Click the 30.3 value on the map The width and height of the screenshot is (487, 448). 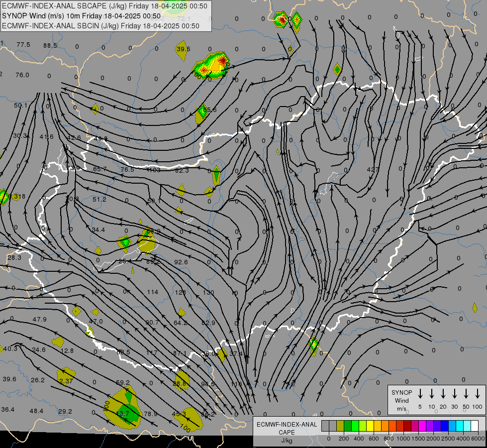tap(20, 136)
